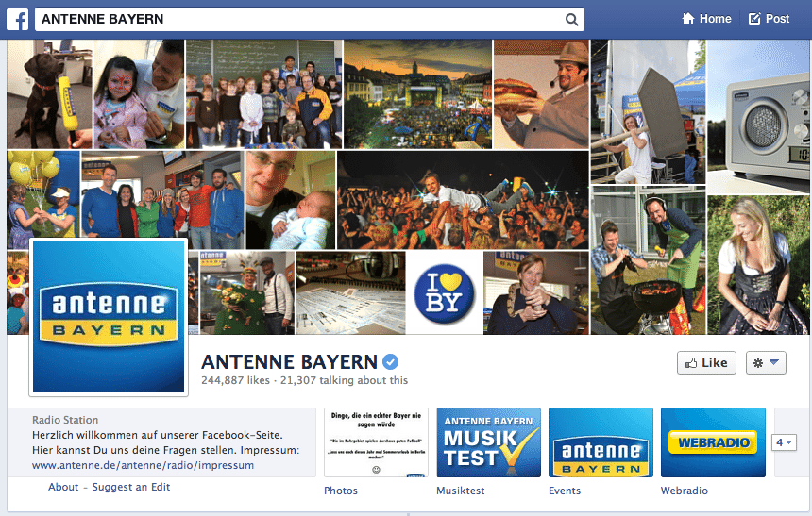The height and width of the screenshot is (516, 812).
Task: Open the impressum URL link
Action: pyautogui.click(x=143, y=465)
